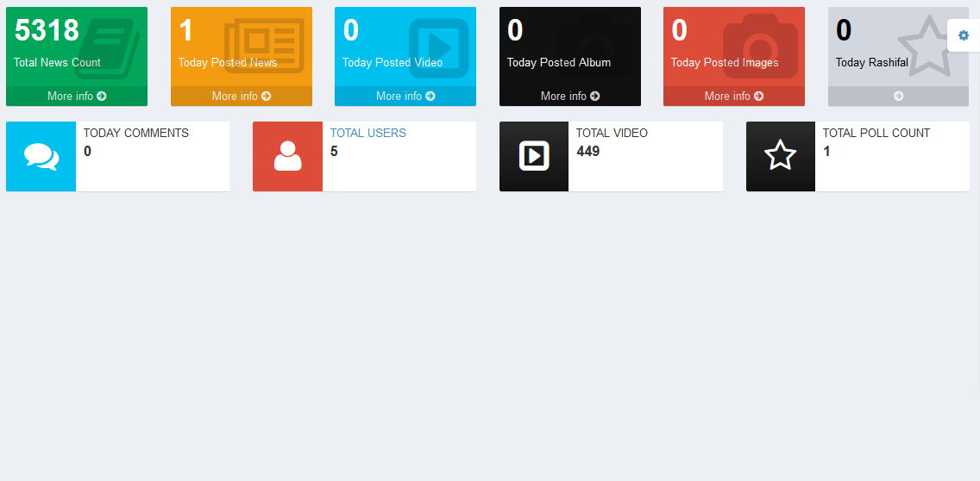Click the TOTAL POLL COUNT heading
The width and height of the screenshot is (980, 481).
876,133
